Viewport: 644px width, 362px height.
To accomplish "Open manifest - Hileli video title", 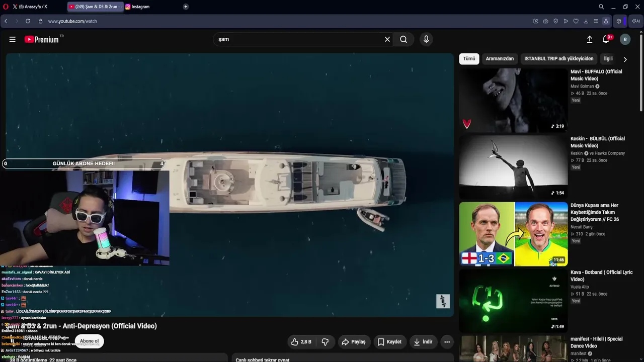I will point(596,342).
